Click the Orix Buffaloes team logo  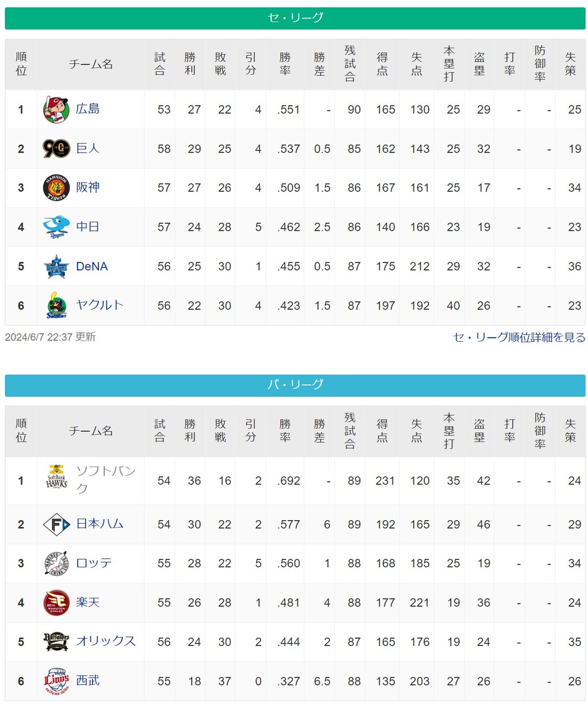pyautogui.click(x=56, y=642)
